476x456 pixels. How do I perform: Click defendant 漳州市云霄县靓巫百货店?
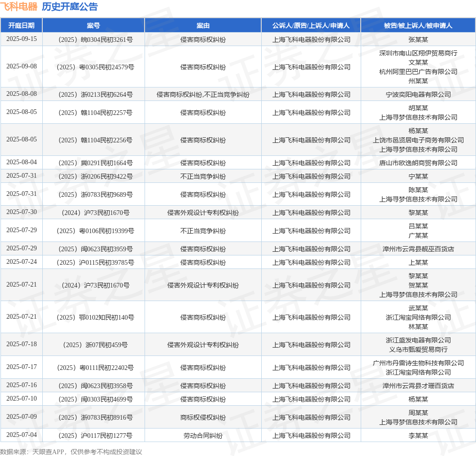point(418,249)
